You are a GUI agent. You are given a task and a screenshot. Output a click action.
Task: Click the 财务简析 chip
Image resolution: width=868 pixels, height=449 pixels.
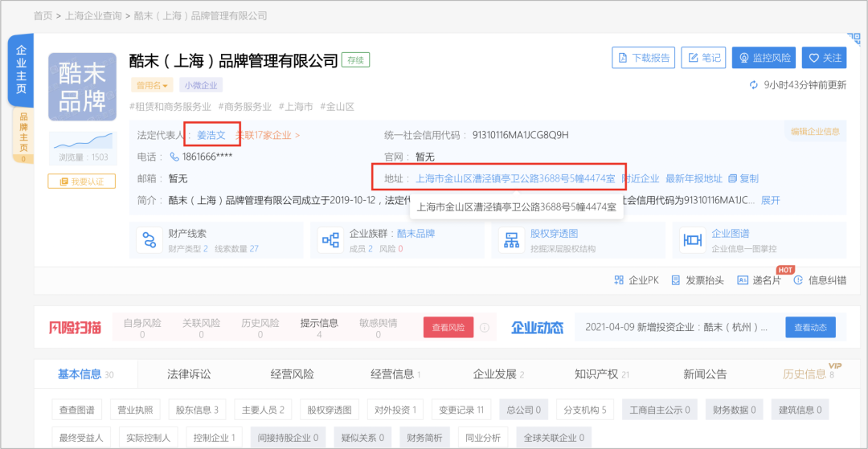(x=423, y=437)
